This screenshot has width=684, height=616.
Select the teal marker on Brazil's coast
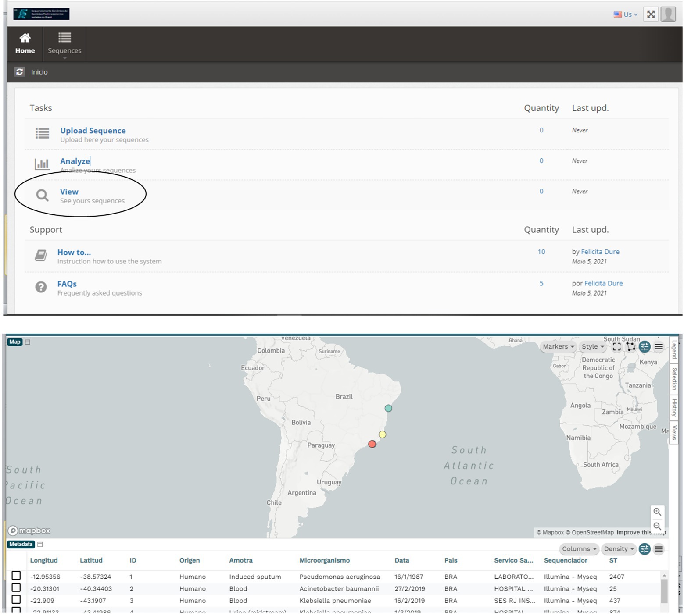388,408
